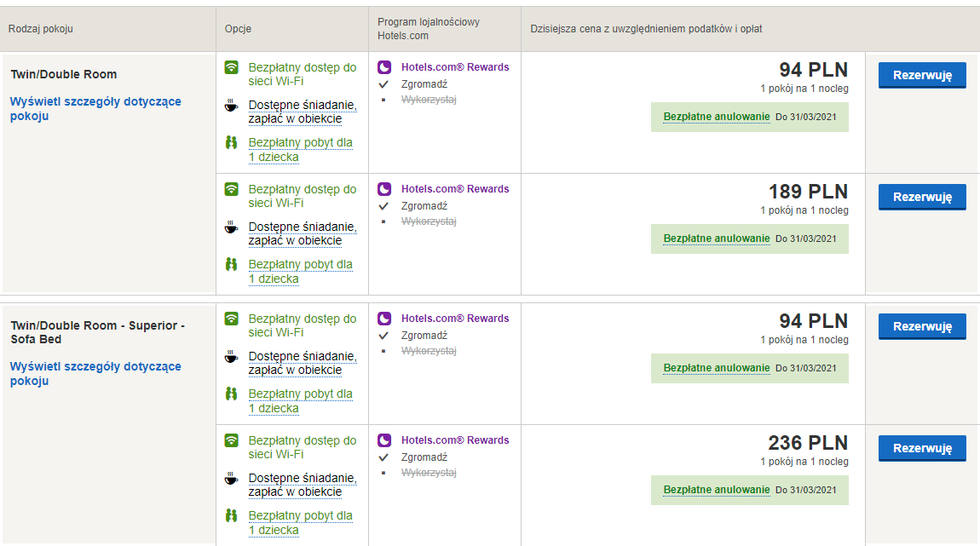Screen dimensions: 980x546
Task: Click Wi-Fi icon in the Superior Sofa Bed 94 PLN offer
Action: (x=231, y=319)
